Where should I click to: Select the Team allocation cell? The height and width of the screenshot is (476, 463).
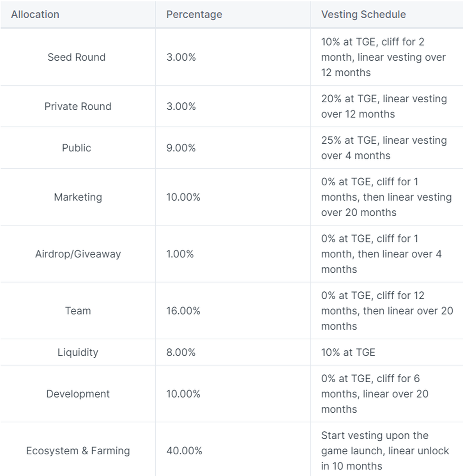pyautogui.click(x=78, y=311)
